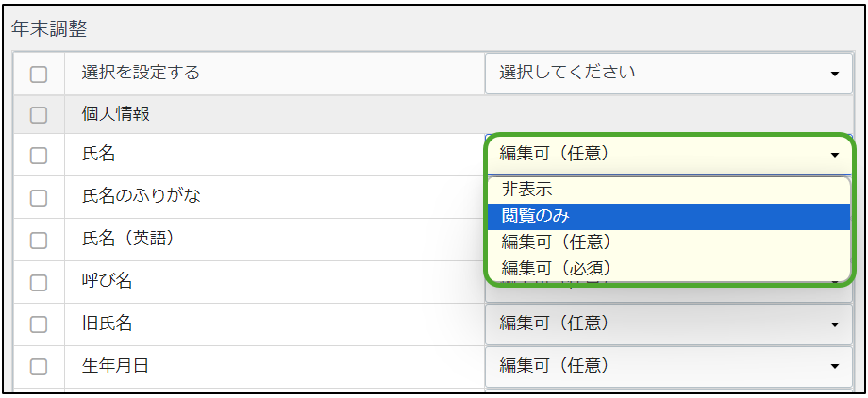Select the highlighted 閲覧のみ option

(669, 216)
